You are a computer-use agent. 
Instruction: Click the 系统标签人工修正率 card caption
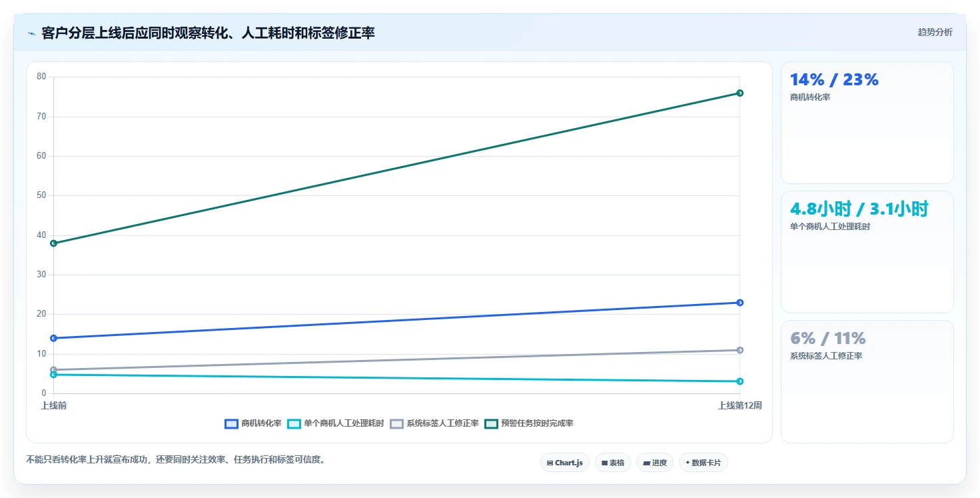[826, 356]
